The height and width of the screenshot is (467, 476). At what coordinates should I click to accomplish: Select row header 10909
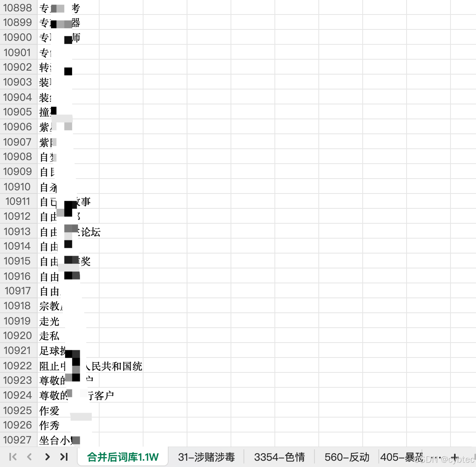18,171
